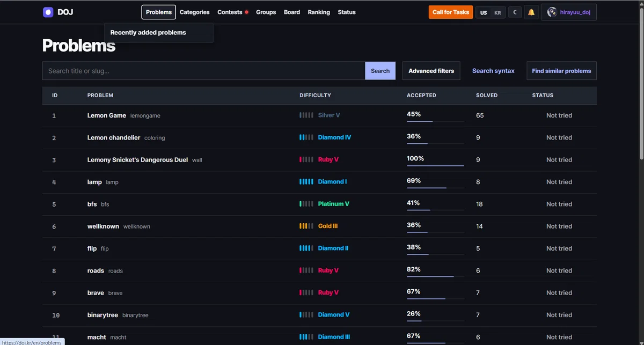Open the hirayuu_doj profile menu
This screenshot has height=345, width=644.
click(x=569, y=12)
